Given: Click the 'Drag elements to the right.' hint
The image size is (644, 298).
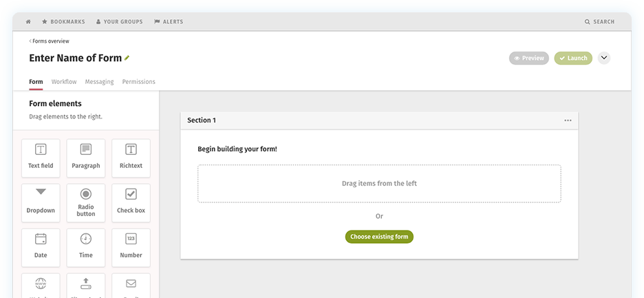Looking at the screenshot, I should pos(66,117).
